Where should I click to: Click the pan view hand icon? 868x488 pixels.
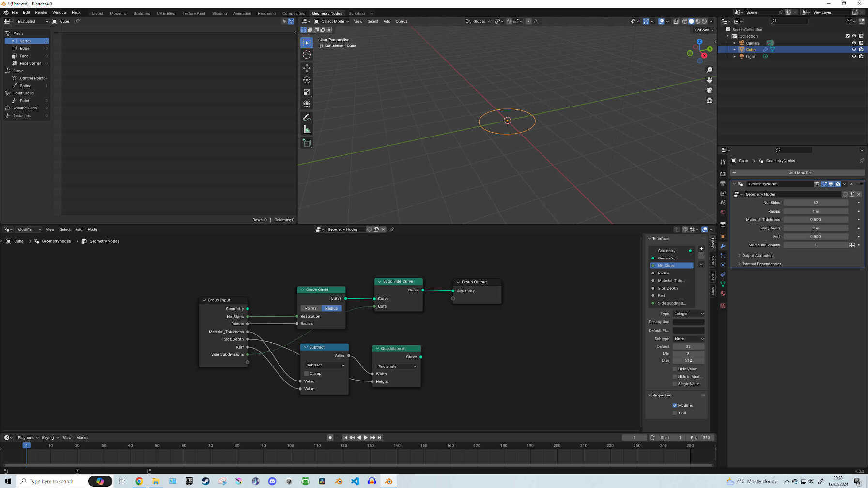[709, 80]
